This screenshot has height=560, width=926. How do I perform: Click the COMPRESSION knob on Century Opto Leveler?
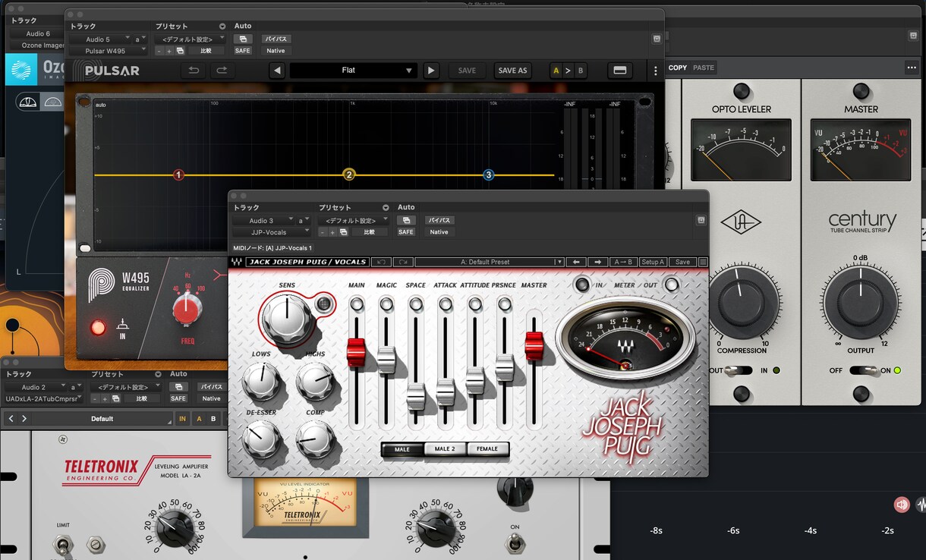[742, 301]
